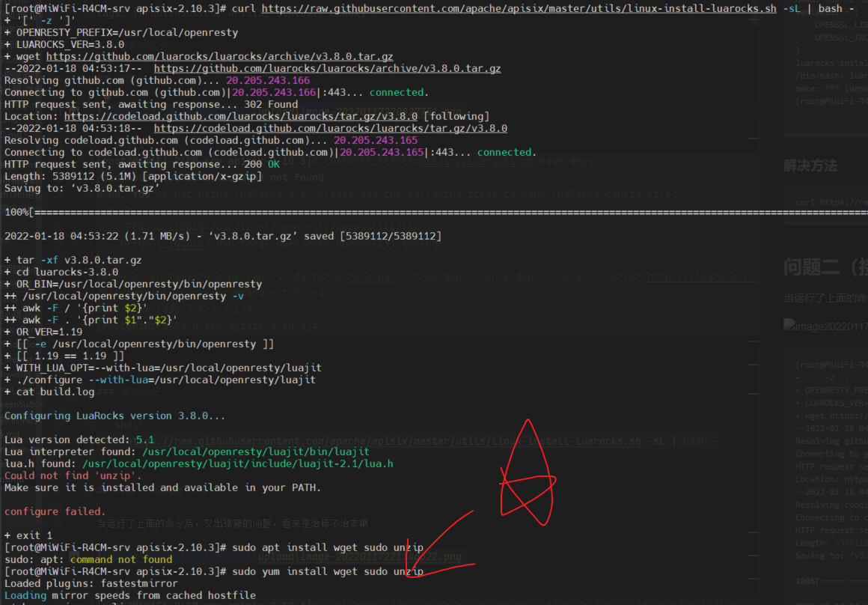The width and height of the screenshot is (868, 605).
Task: Click the '问题二' heading in the background document
Action: click(811, 267)
